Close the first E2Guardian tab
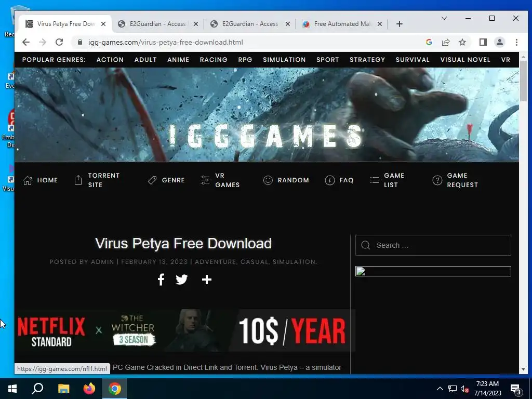This screenshot has height=399, width=532. point(196,24)
